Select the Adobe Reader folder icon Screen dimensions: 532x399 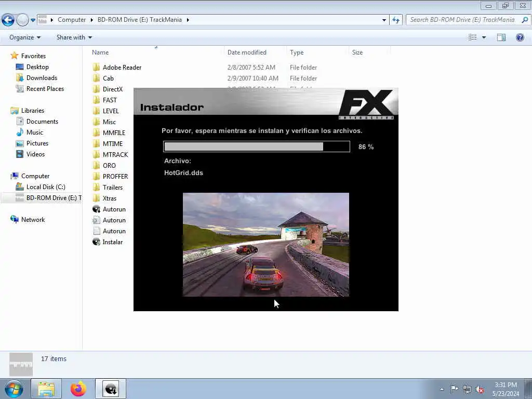[x=96, y=67]
